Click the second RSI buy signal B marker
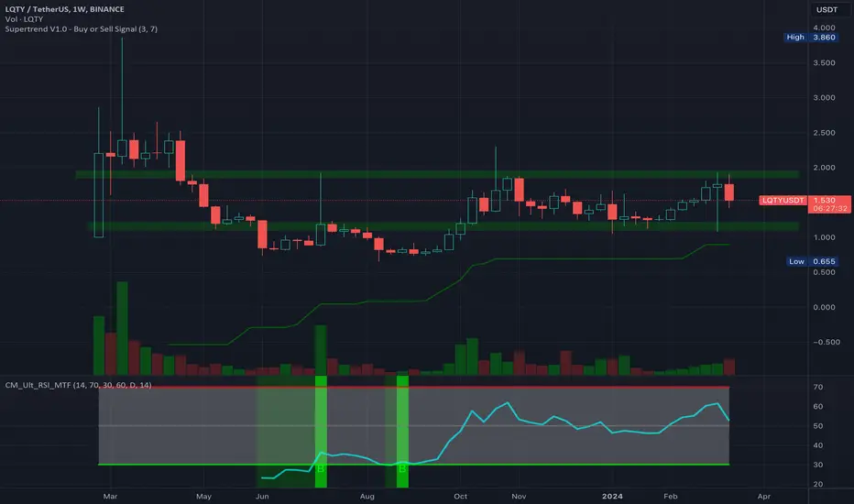Screen dimensions: 854x504 [402, 468]
